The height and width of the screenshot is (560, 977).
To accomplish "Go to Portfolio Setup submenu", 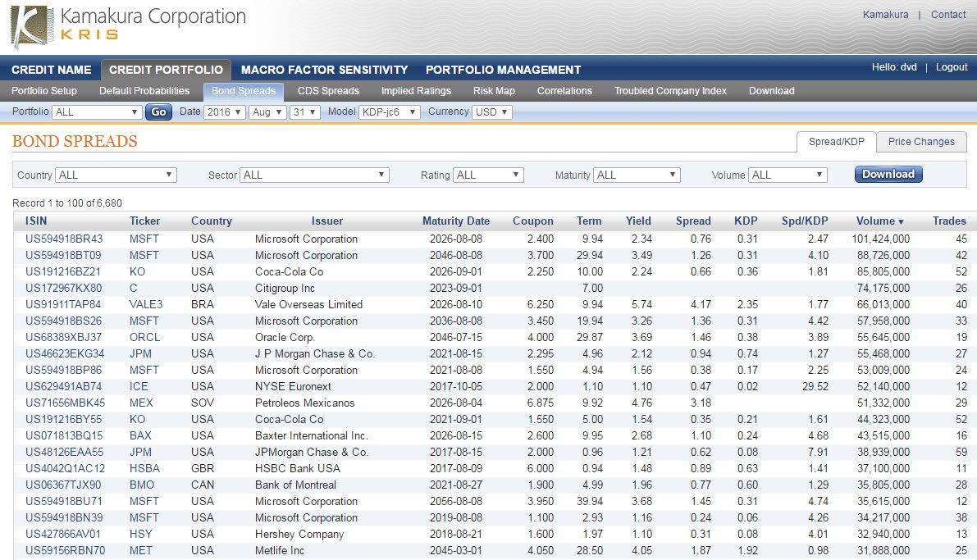I will pos(44,91).
